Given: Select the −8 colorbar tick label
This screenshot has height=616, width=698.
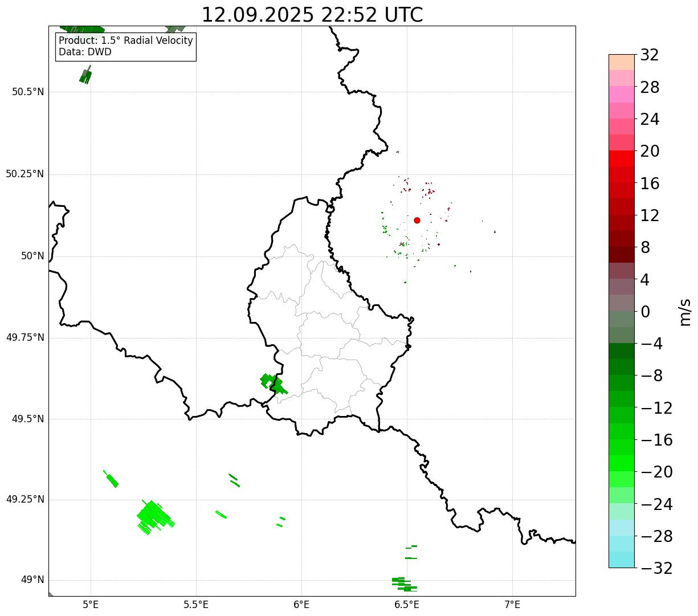Looking at the screenshot, I should [x=651, y=376].
